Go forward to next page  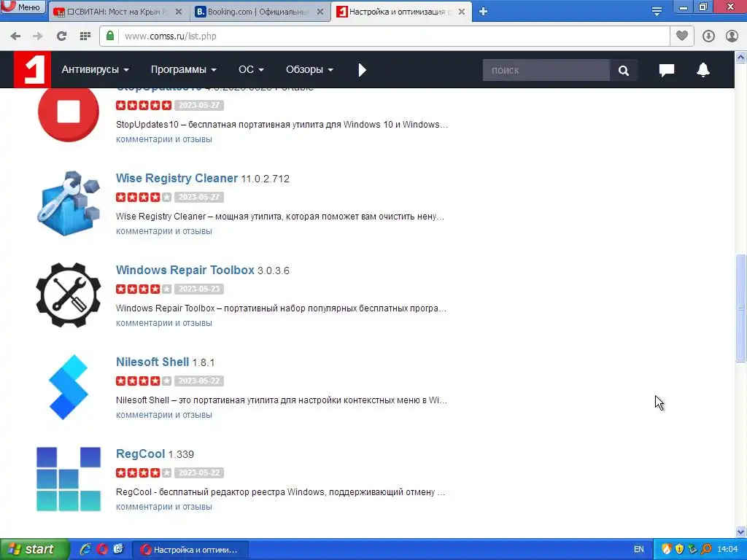pos(38,36)
